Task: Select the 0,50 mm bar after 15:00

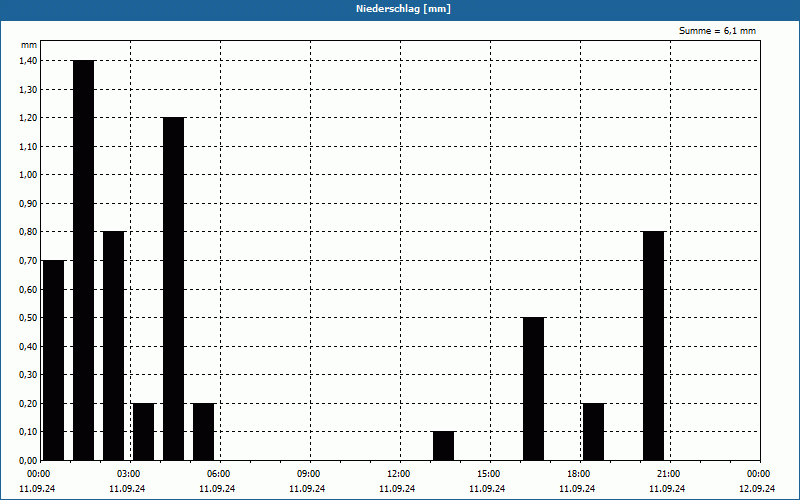Action: click(534, 389)
